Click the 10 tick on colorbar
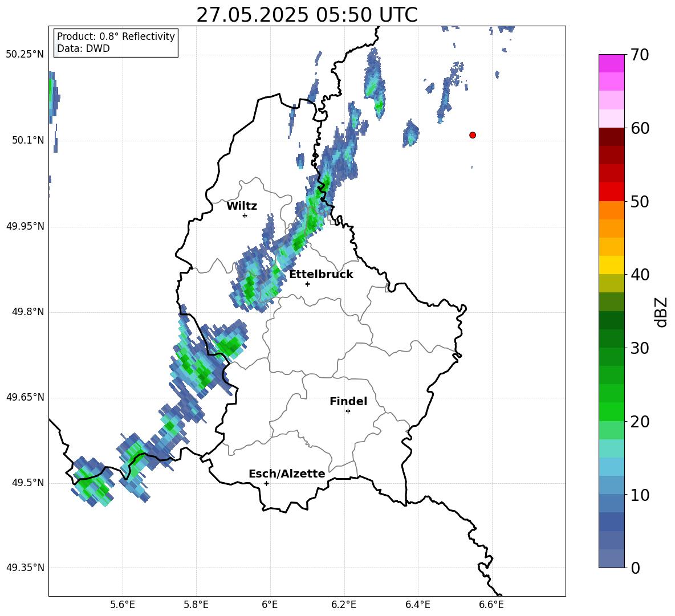Image resolution: width=675 pixels, height=616 pixels. (x=639, y=495)
